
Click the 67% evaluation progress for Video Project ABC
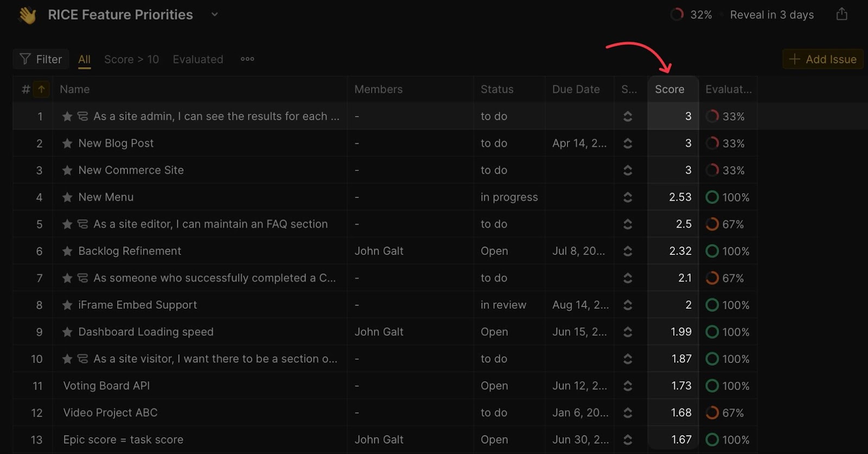712,413
